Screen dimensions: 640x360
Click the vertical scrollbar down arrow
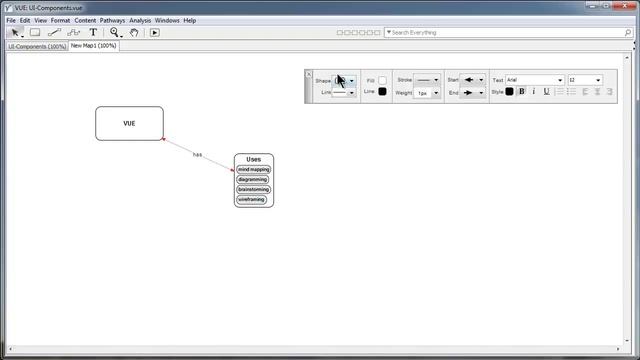[627, 341]
